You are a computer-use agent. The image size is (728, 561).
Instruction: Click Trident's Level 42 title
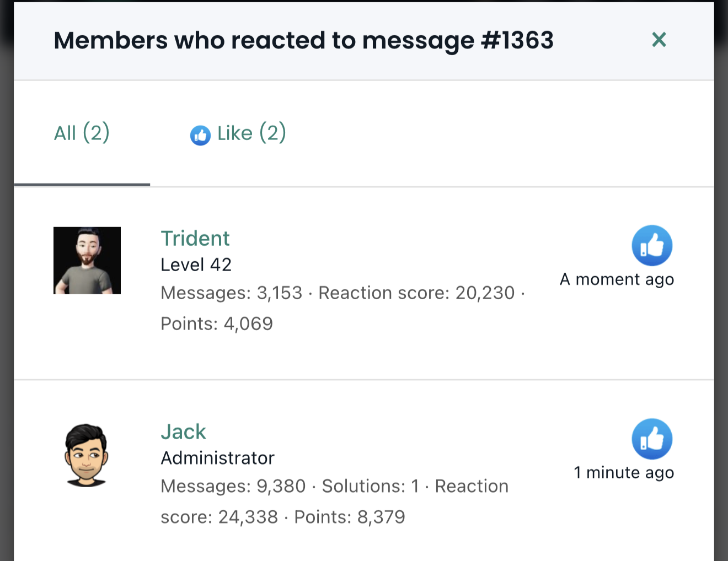[x=196, y=265]
